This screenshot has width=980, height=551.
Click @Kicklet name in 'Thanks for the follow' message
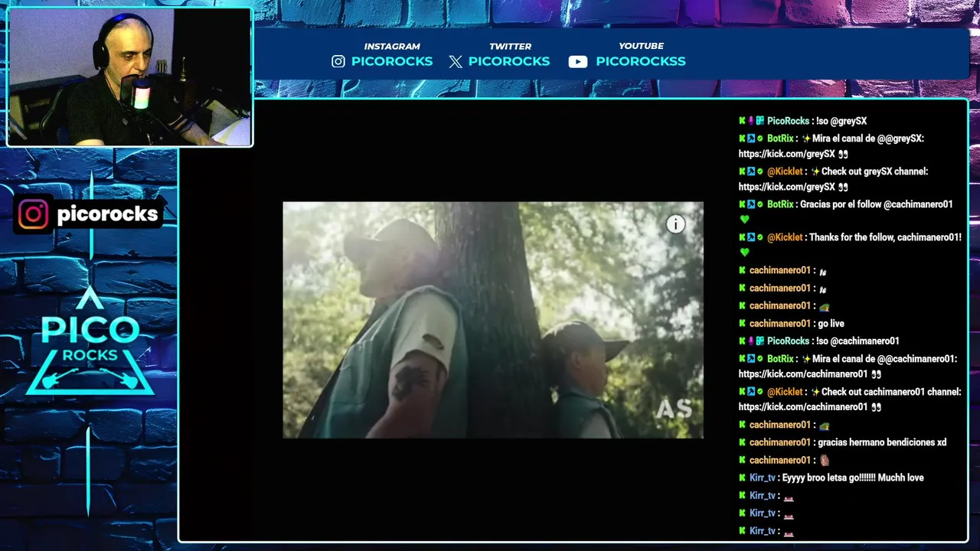(x=785, y=237)
